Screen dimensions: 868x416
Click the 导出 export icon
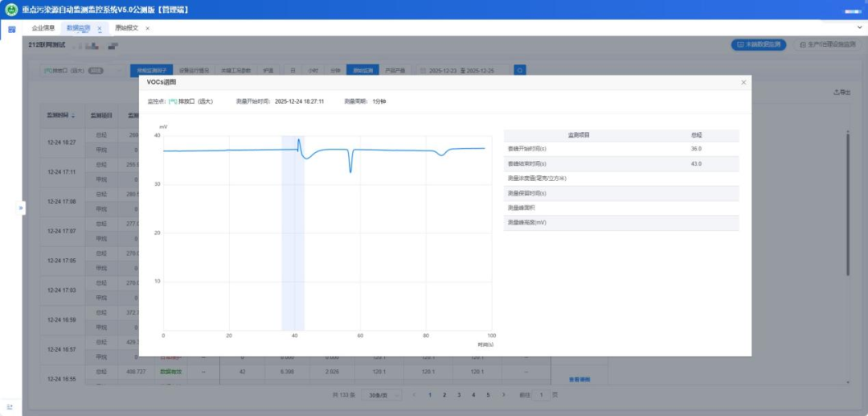[x=842, y=93]
